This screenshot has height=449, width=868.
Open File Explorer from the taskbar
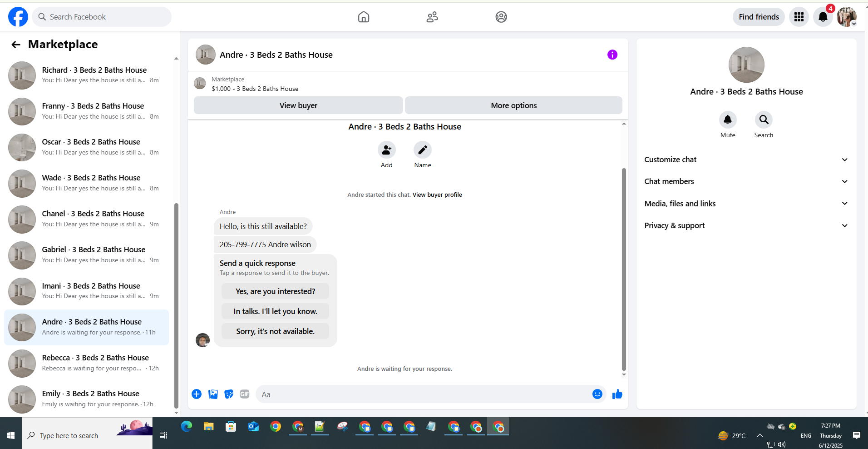[x=209, y=426]
